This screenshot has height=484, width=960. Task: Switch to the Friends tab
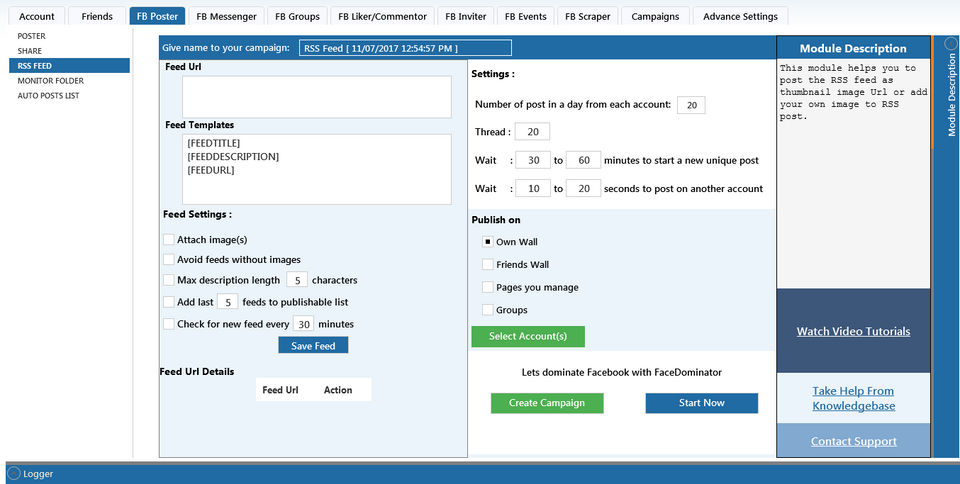(97, 16)
